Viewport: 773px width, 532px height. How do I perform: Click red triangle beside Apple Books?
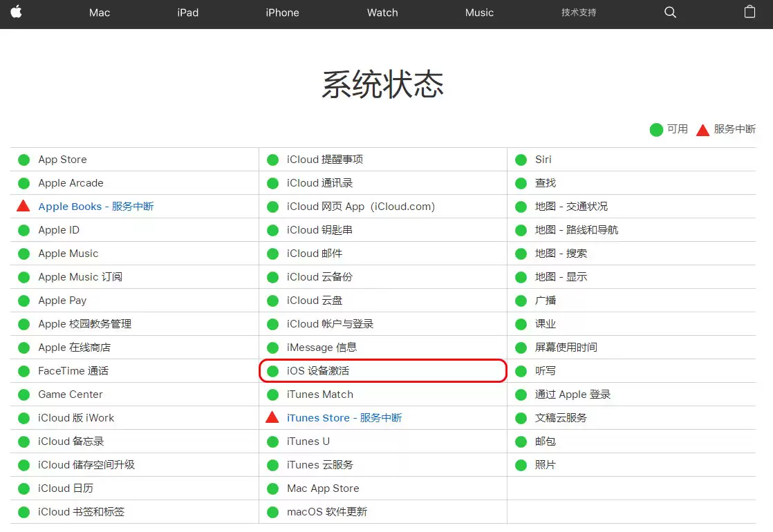tap(24, 206)
